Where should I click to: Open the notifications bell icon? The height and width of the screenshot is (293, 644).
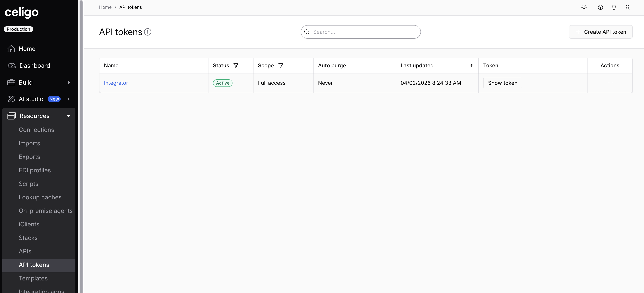(x=614, y=7)
